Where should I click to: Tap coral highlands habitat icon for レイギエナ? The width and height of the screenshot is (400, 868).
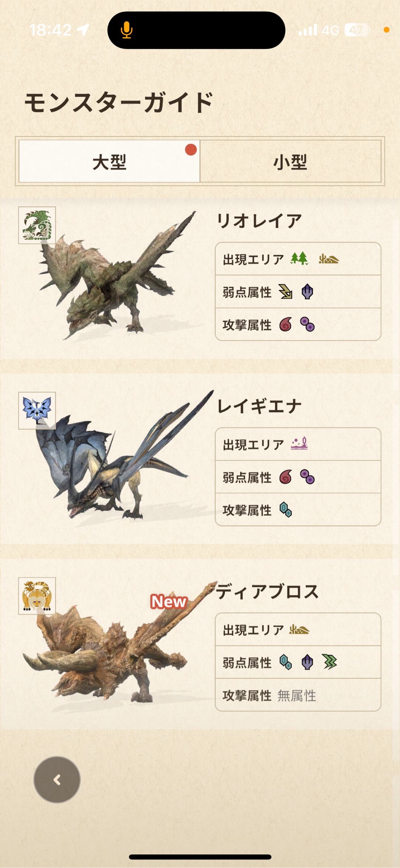(x=299, y=443)
